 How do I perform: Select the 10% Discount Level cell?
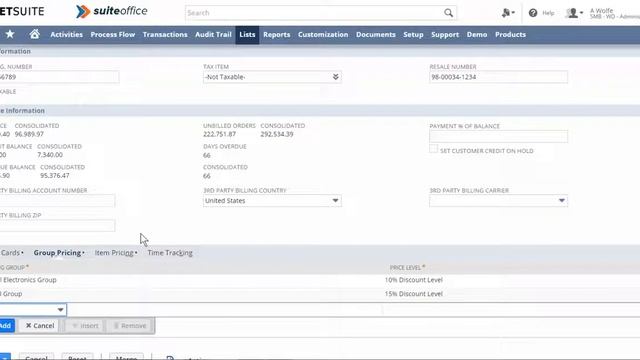pos(413,280)
